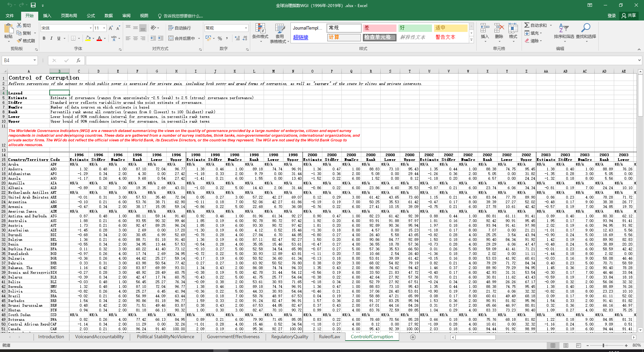Open the Name Box dropdown arrow
Viewport: 644px width, 352px height.
coord(35,60)
